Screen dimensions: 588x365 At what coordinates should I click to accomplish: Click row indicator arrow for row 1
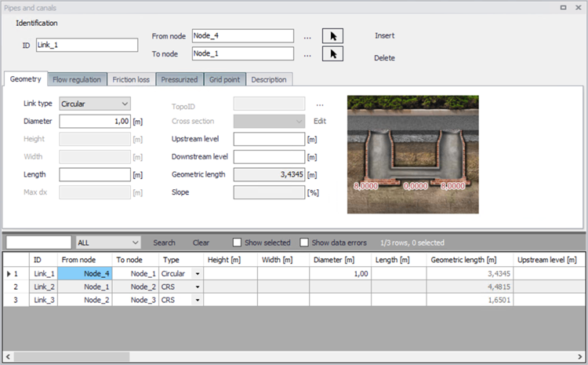pyautogui.click(x=9, y=274)
